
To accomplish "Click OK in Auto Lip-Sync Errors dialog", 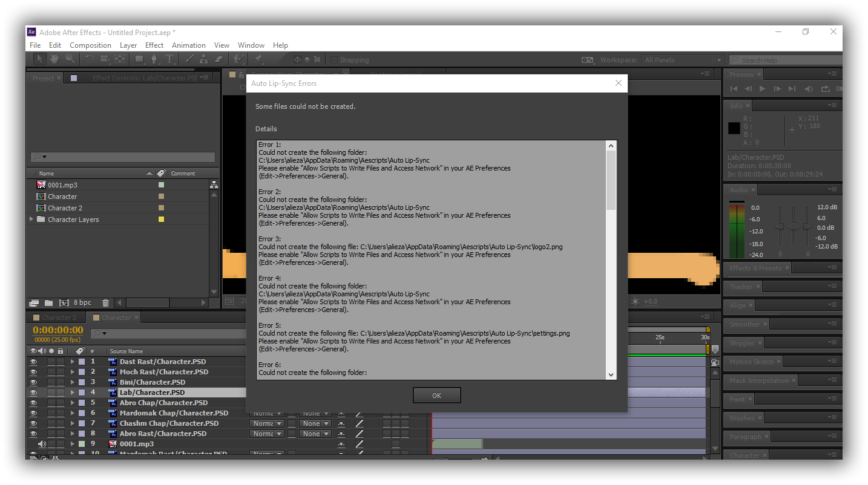I will 437,395.
